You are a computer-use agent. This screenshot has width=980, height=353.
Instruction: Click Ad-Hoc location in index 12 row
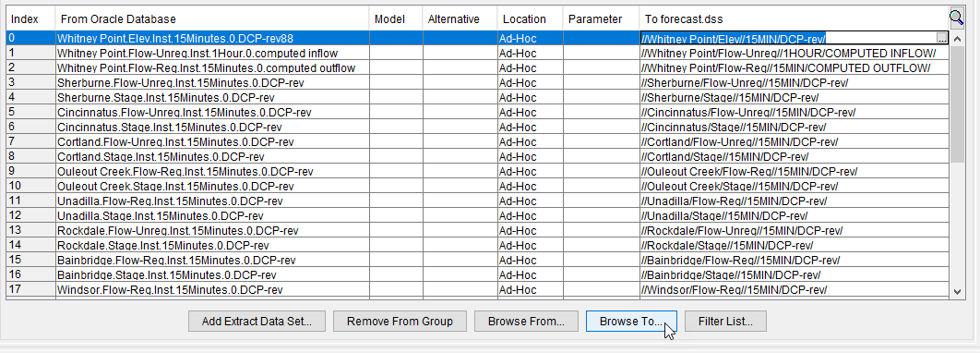[x=530, y=216]
